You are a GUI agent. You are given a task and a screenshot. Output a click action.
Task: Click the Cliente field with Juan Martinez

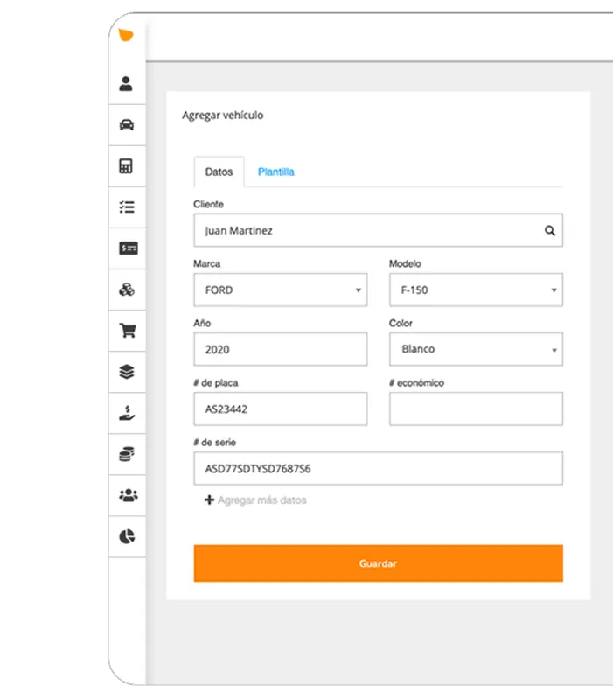click(379, 230)
